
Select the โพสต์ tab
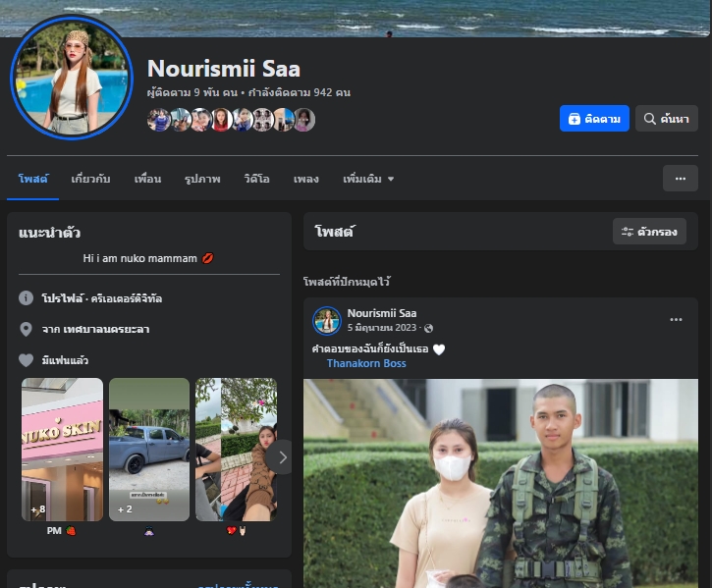point(32,179)
